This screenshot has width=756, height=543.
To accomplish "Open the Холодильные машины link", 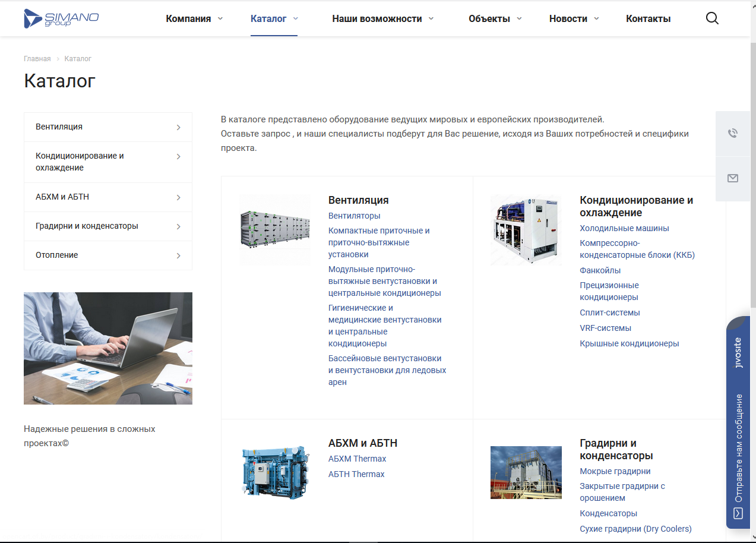I will 624,228.
